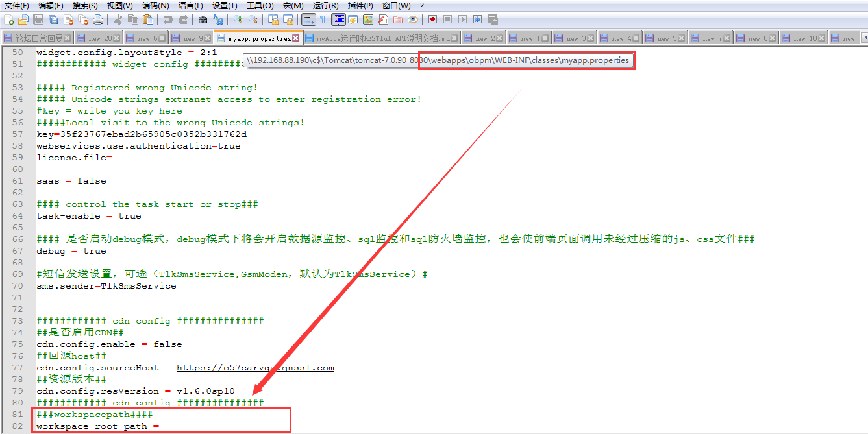Screen dimensions: 868x434
Task: Close the myapp.properties tab
Action: [x=296, y=38]
